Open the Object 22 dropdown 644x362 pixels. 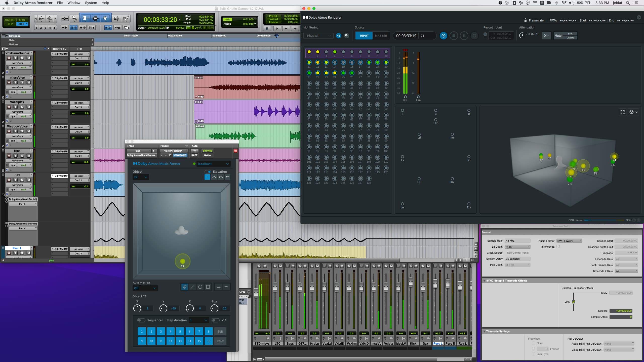(x=141, y=177)
